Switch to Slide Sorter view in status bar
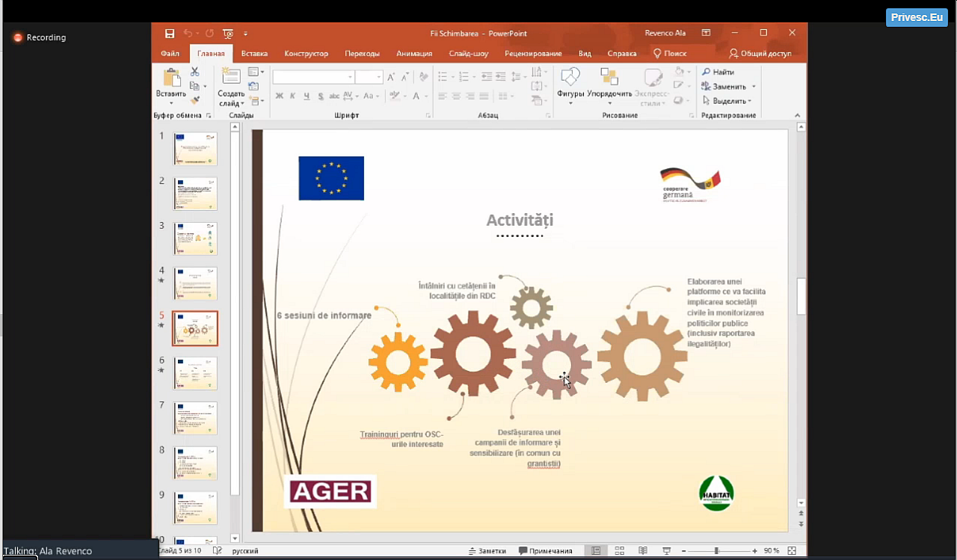This screenshot has height=560, width=957. (619, 551)
